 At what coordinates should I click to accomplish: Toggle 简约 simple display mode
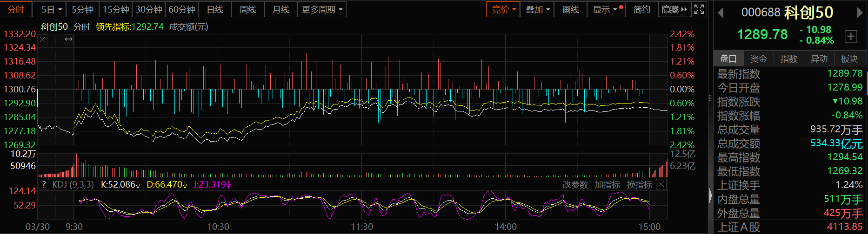[x=641, y=9]
